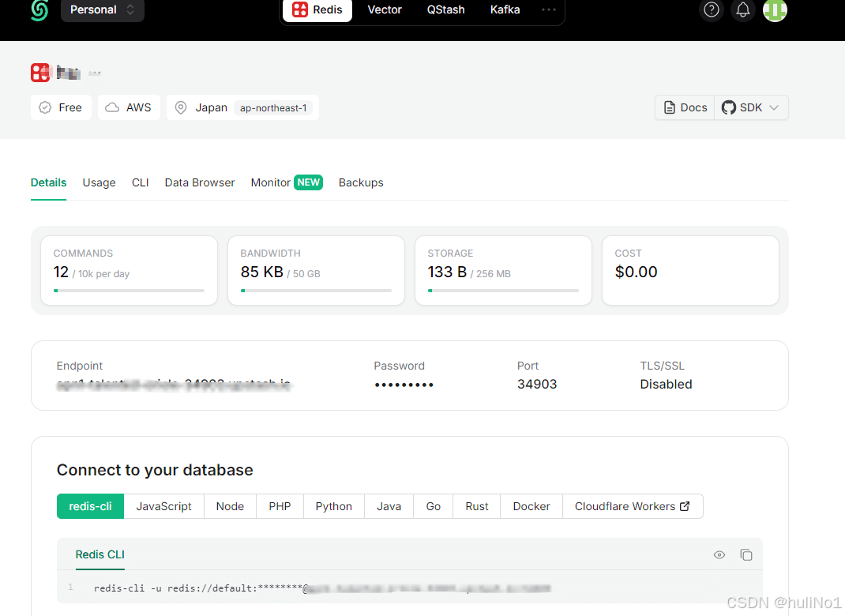This screenshot has width=845, height=616.
Task: Select the Docker connection tab
Action: coord(531,506)
